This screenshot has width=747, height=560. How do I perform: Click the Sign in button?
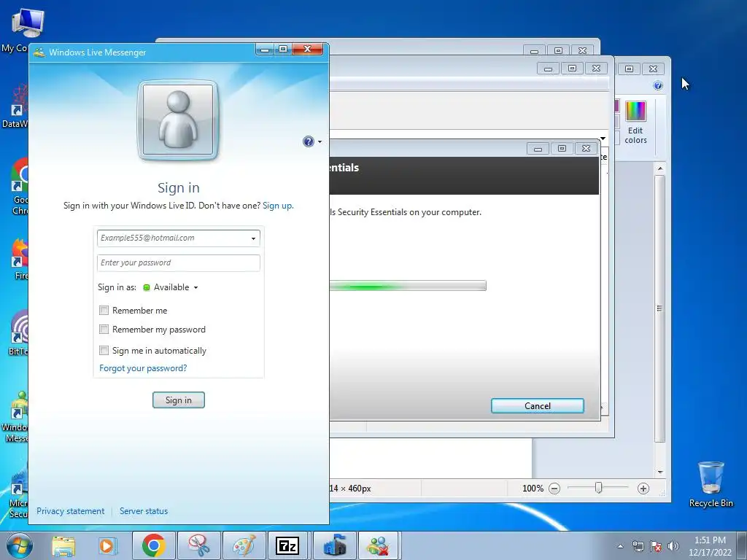(x=179, y=400)
